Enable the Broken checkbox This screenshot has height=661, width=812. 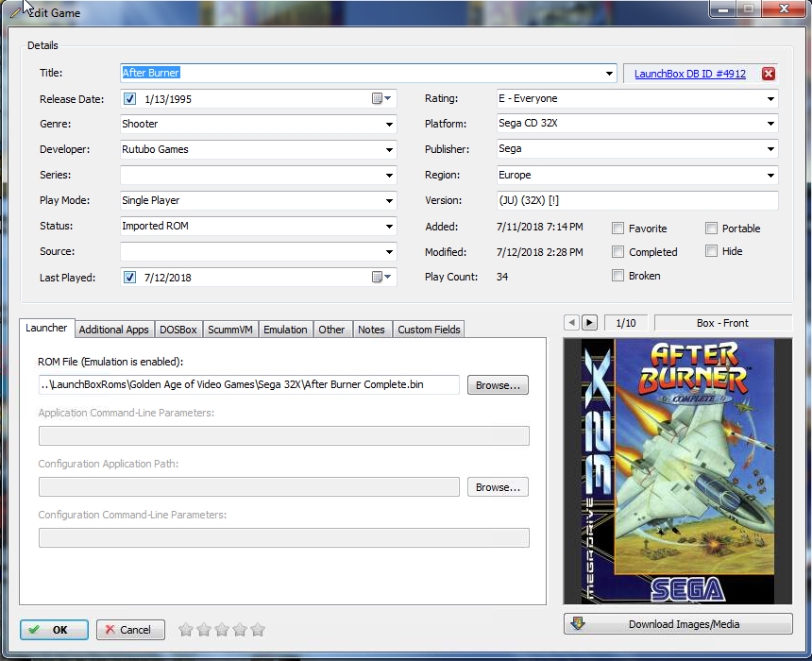(617, 276)
